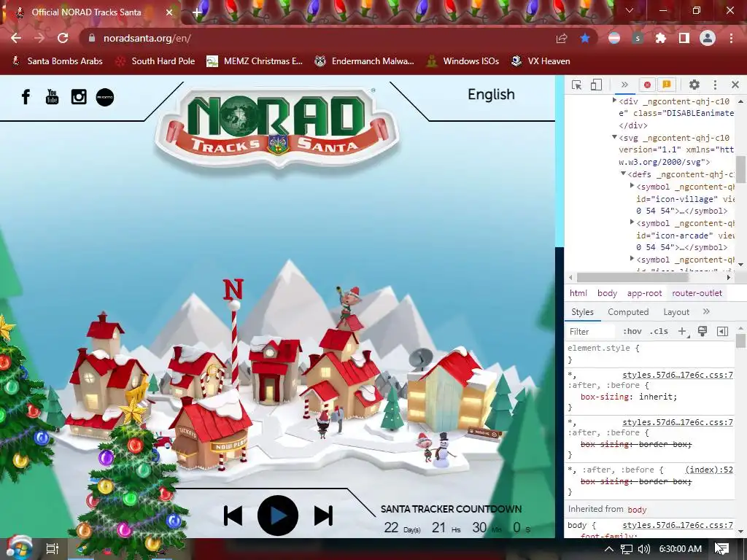The width and height of the screenshot is (747, 560).
Task: Select the app-root breadcrumb
Action: click(x=644, y=293)
